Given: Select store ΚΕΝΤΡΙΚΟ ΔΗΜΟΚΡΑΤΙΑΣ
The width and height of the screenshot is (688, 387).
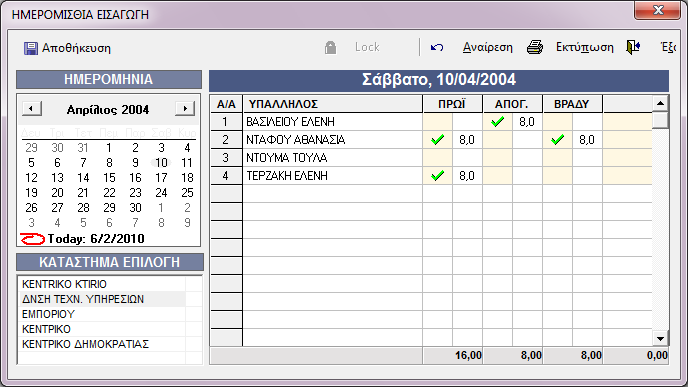Looking at the screenshot, I should click(85, 344).
